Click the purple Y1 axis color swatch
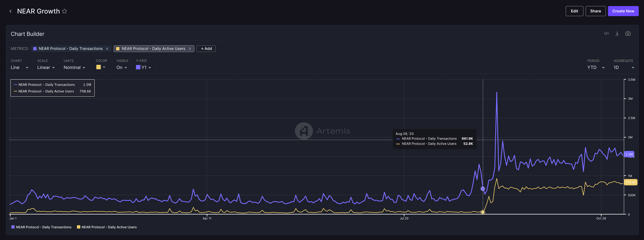This screenshot has width=644, height=240. (138, 67)
